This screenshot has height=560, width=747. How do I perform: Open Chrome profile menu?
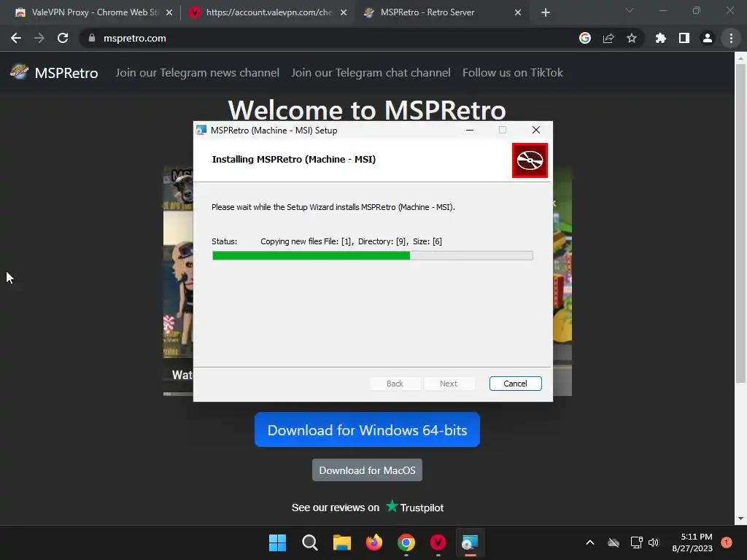coord(708,38)
